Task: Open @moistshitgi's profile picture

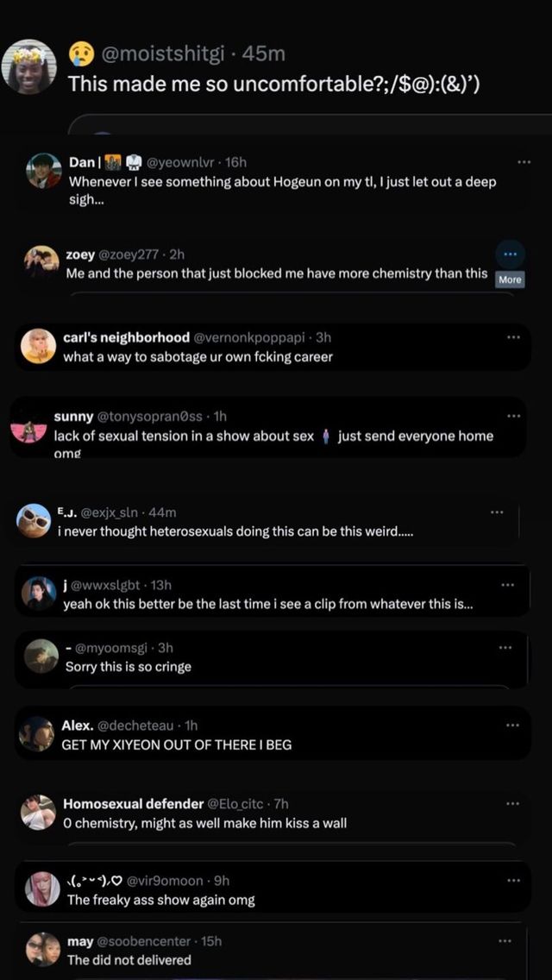Action: coord(29,66)
